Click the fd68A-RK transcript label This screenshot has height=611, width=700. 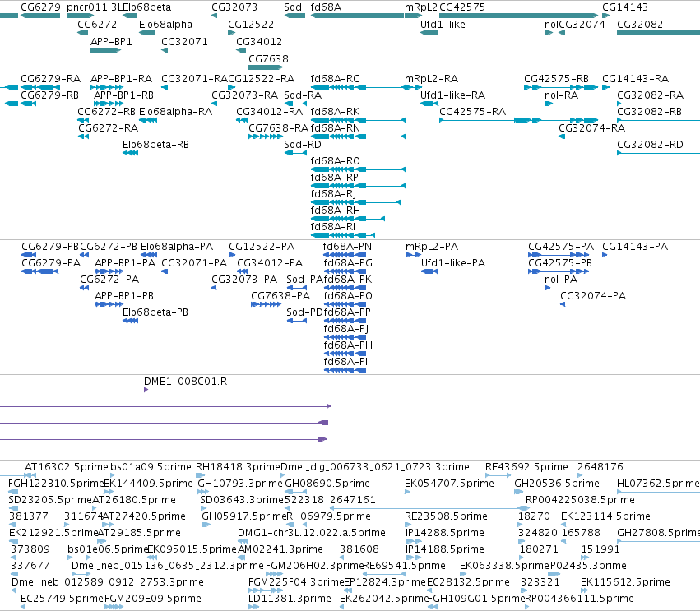point(335,112)
